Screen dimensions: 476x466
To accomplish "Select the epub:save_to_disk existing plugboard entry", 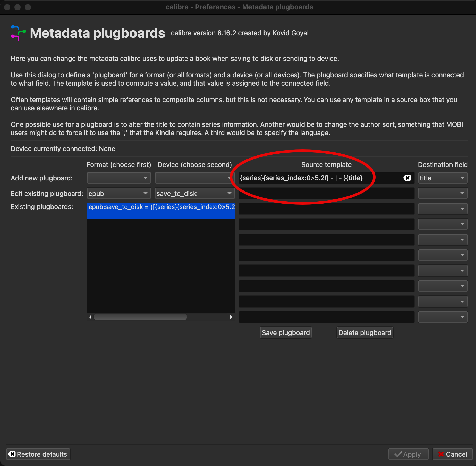I will [161, 211].
